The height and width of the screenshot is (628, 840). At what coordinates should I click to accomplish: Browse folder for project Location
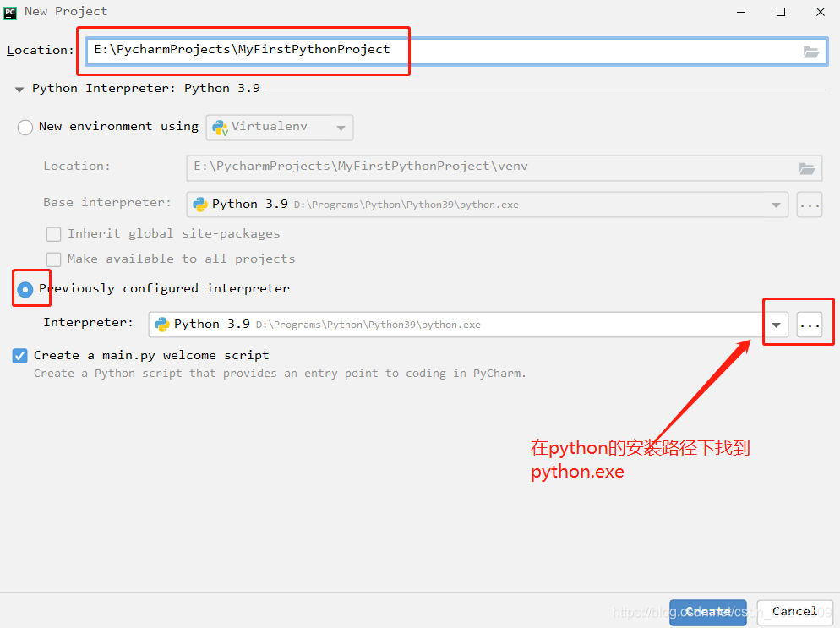point(811,52)
